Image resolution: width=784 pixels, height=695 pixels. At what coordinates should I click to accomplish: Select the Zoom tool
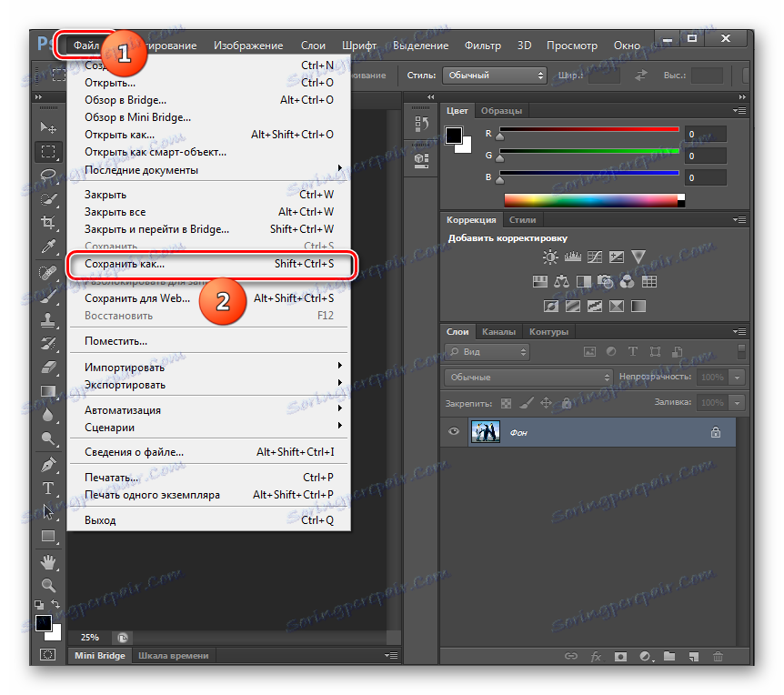point(48,585)
